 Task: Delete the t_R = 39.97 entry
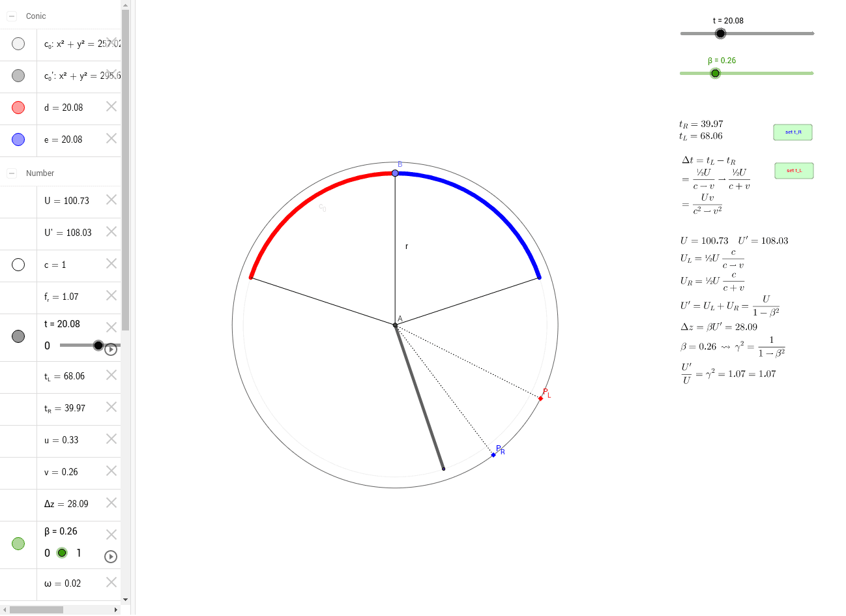111,407
